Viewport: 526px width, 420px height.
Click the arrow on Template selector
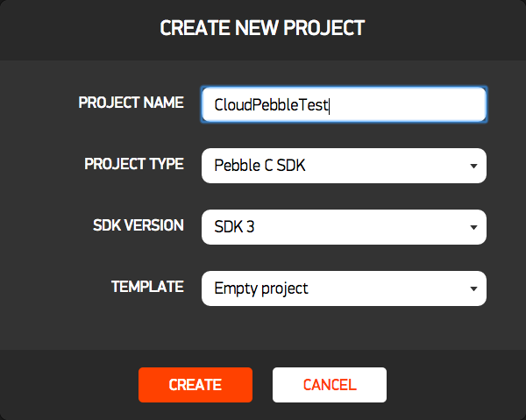pos(473,288)
